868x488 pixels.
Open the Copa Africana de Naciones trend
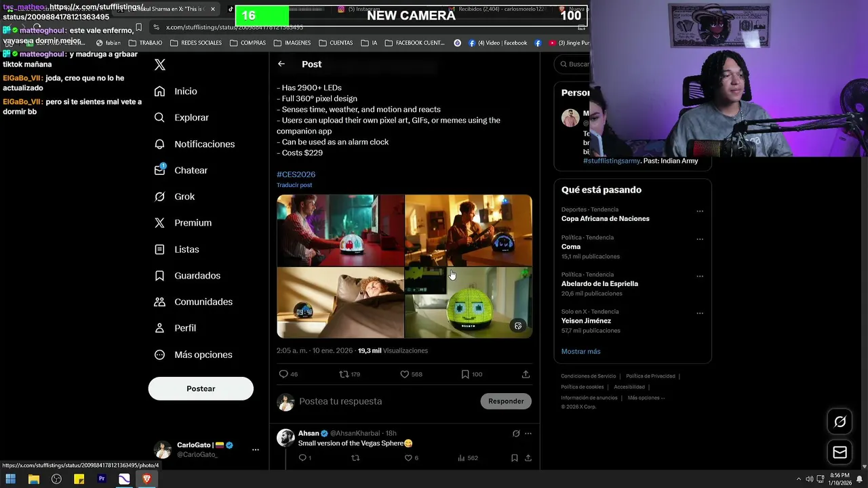(605, 219)
